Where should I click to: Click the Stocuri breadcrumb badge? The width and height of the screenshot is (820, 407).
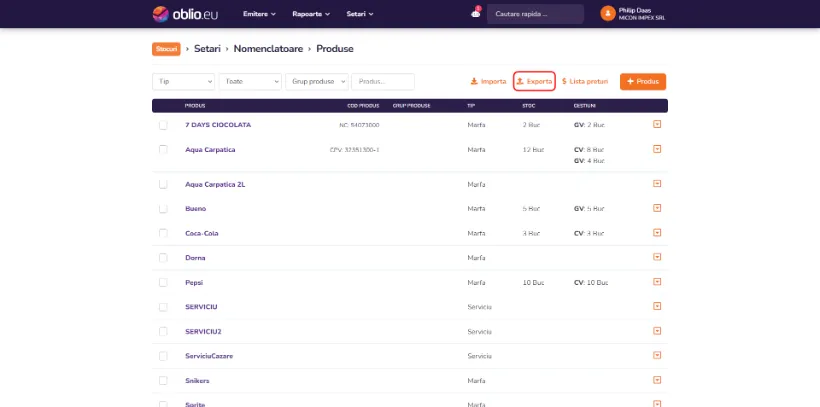click(x=166, y=49)
